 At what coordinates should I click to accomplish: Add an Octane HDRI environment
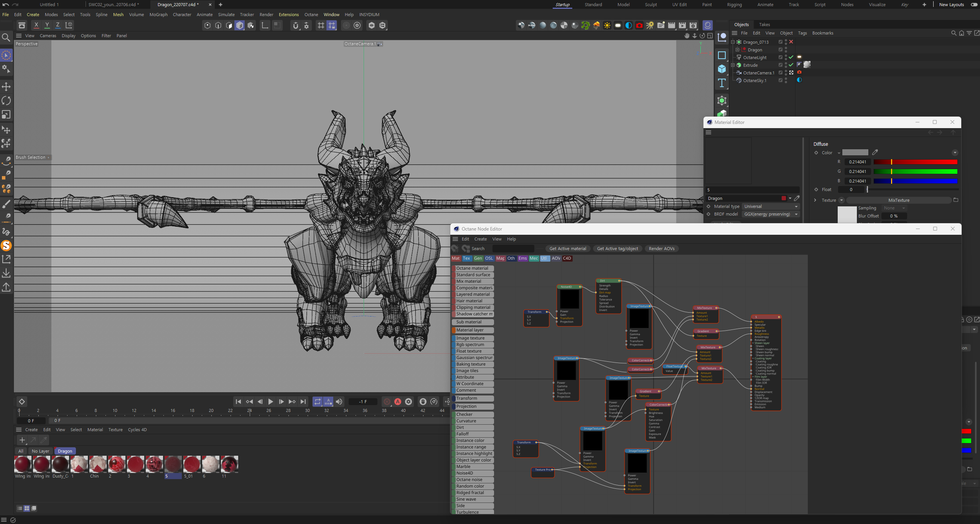629,25
